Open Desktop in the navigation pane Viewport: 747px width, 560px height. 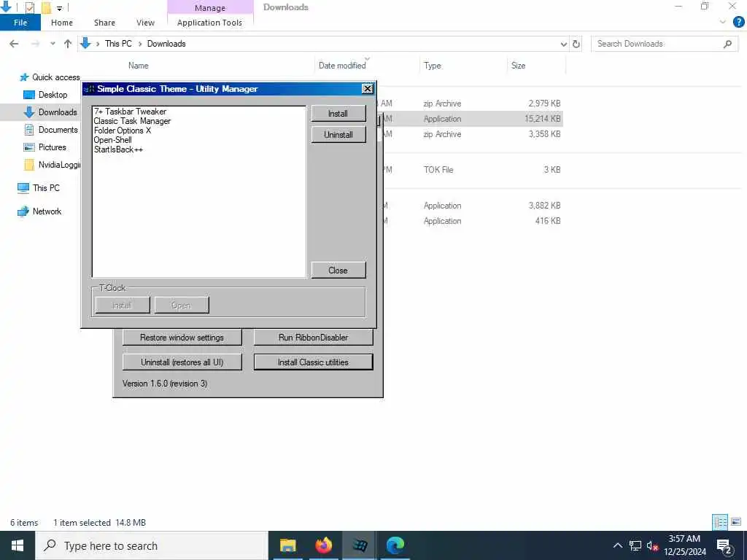coord(46,95)
